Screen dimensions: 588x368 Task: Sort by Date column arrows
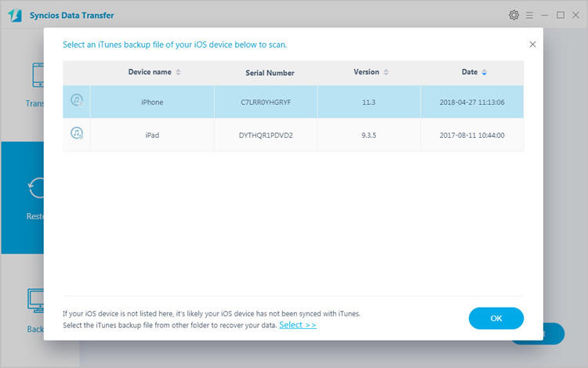point(484,72)
